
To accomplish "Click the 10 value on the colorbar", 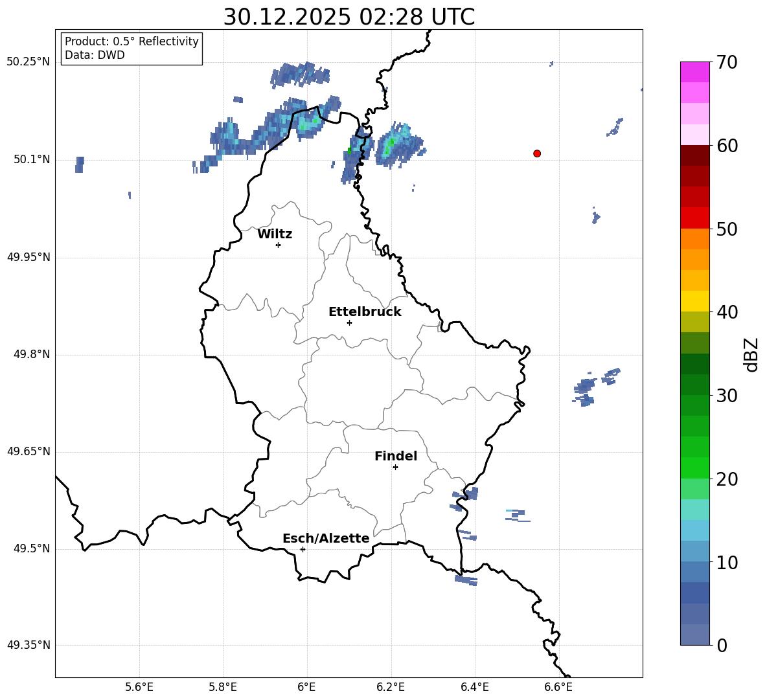I will click(727, 562).
